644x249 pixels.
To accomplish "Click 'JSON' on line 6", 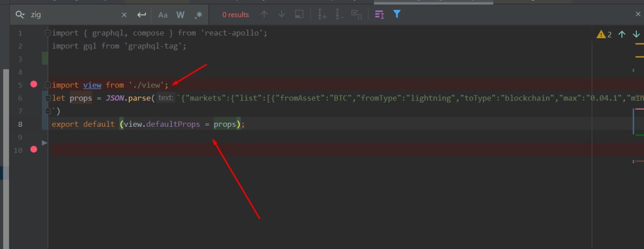I will tap(116, 98).
